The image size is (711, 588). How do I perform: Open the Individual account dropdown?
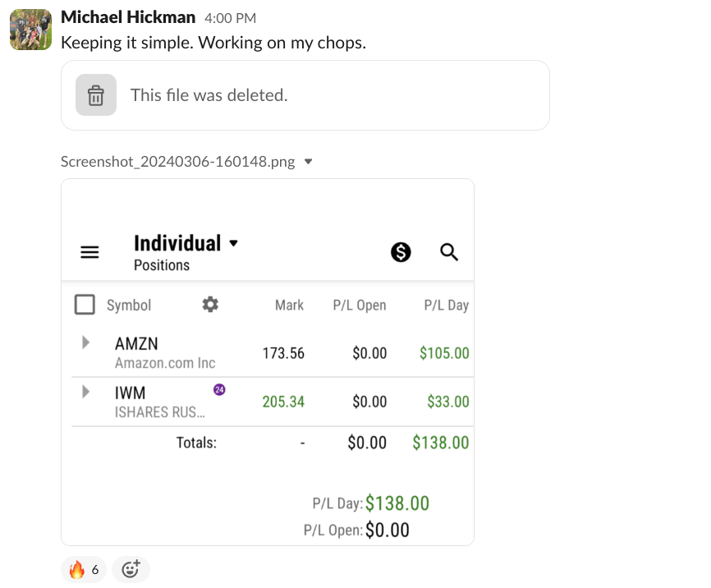pyautogui.click(x=233, y=243)
